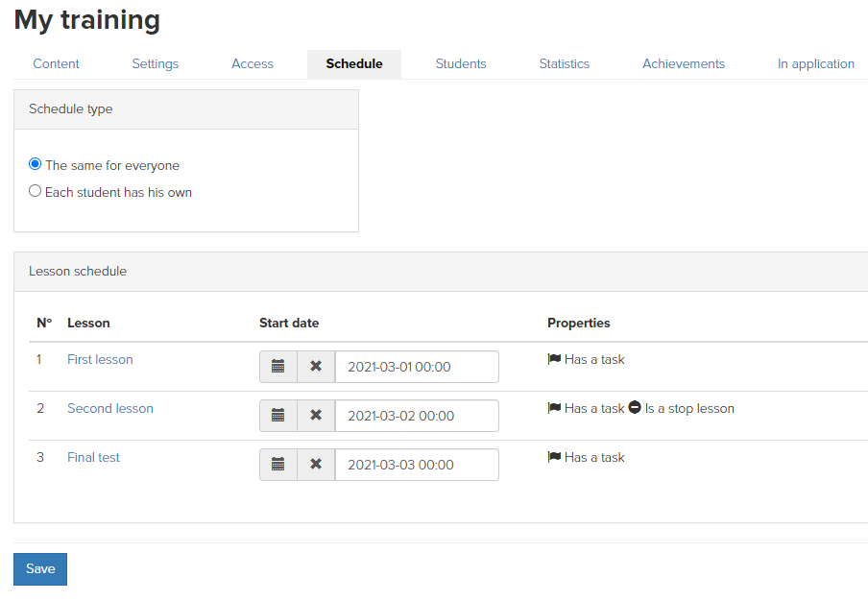Select 'Each student has his own' option
This screenshot has height=601, width=868.
click(x=35, y=191)
